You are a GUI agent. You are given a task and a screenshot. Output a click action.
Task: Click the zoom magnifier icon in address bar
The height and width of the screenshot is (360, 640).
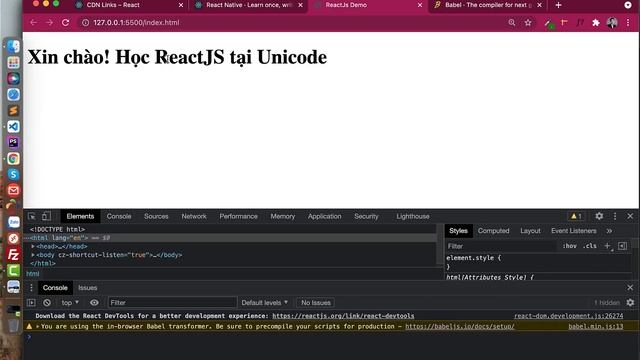coord(511,22)
